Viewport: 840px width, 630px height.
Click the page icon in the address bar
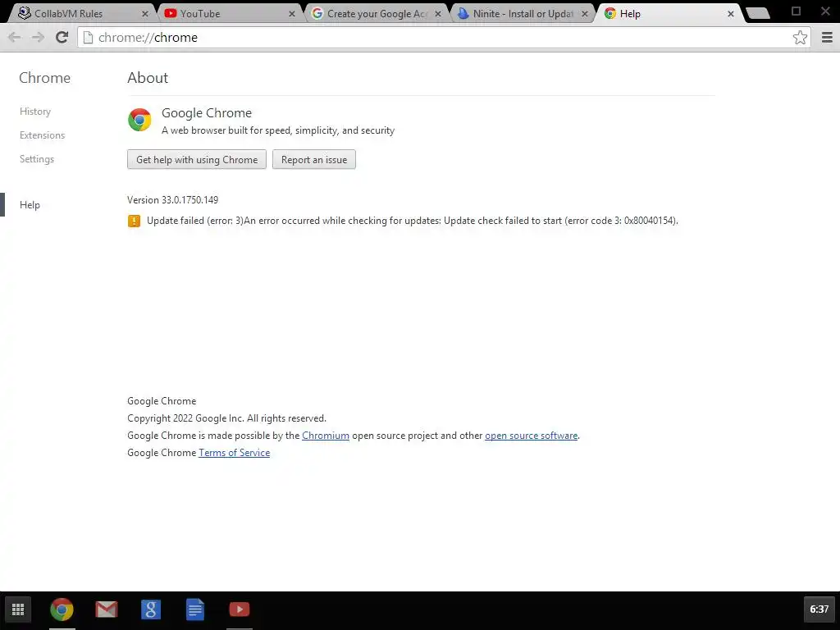point(88,37)
